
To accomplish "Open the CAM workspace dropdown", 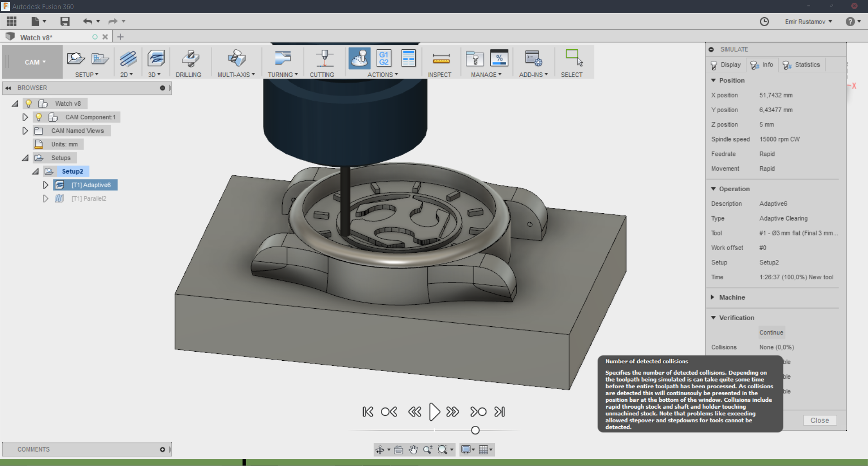I will (x=35, y=62).
